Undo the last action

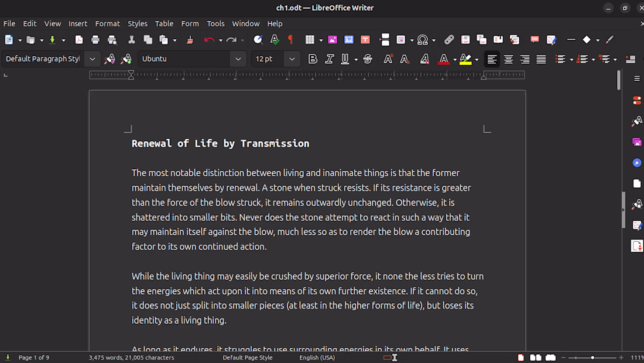209,40
